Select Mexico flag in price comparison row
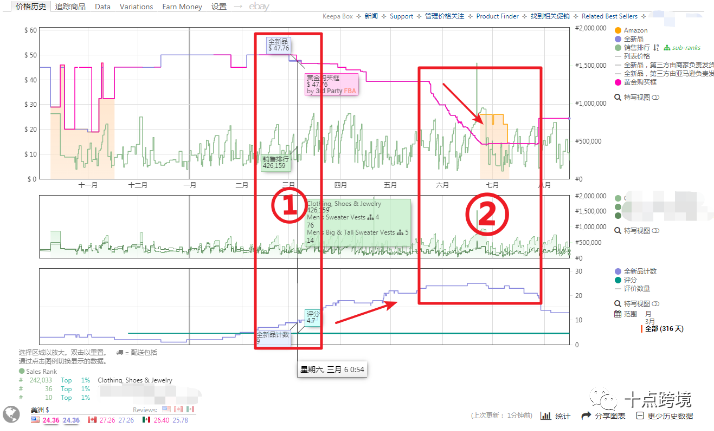This screenshot has height=431, width=714. coord(147,420)
